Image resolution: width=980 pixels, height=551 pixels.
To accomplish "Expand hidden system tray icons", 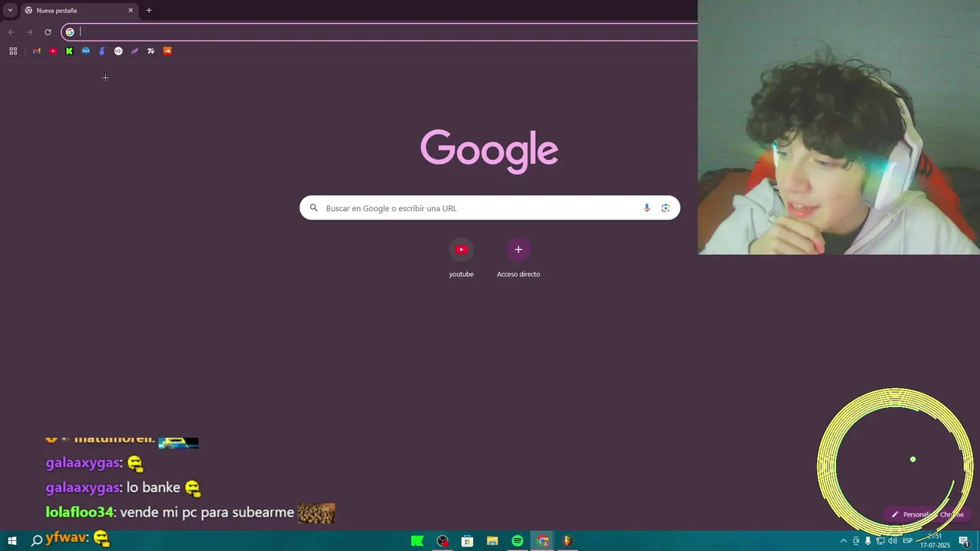I will (x=844, y=541).
